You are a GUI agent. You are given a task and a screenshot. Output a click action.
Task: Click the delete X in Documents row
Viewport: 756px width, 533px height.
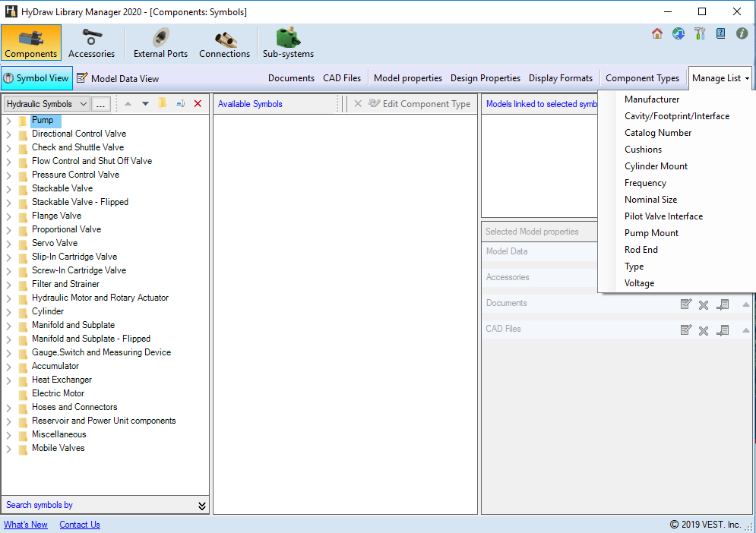pos(704,304)
